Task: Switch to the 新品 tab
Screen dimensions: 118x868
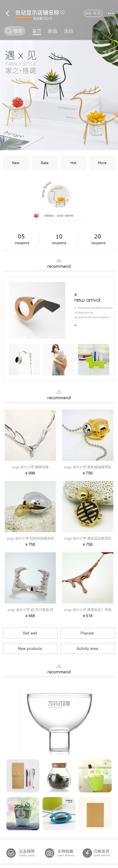Action: 52,31
